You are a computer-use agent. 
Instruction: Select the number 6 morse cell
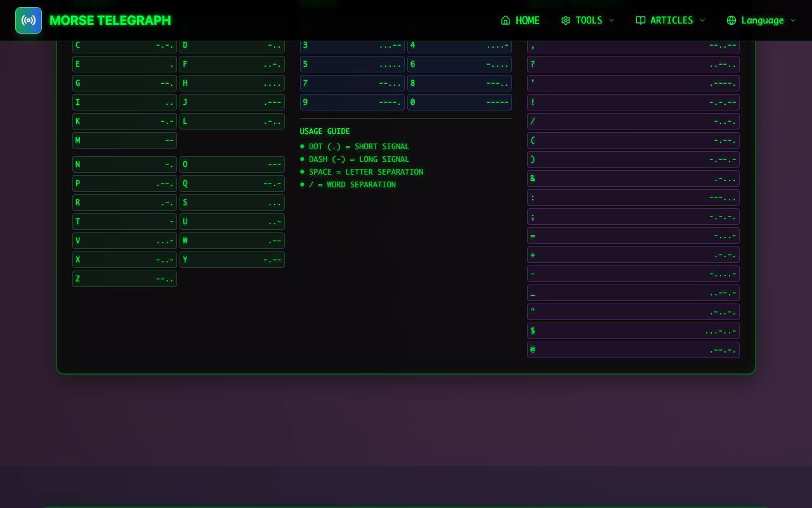[459, 64]
